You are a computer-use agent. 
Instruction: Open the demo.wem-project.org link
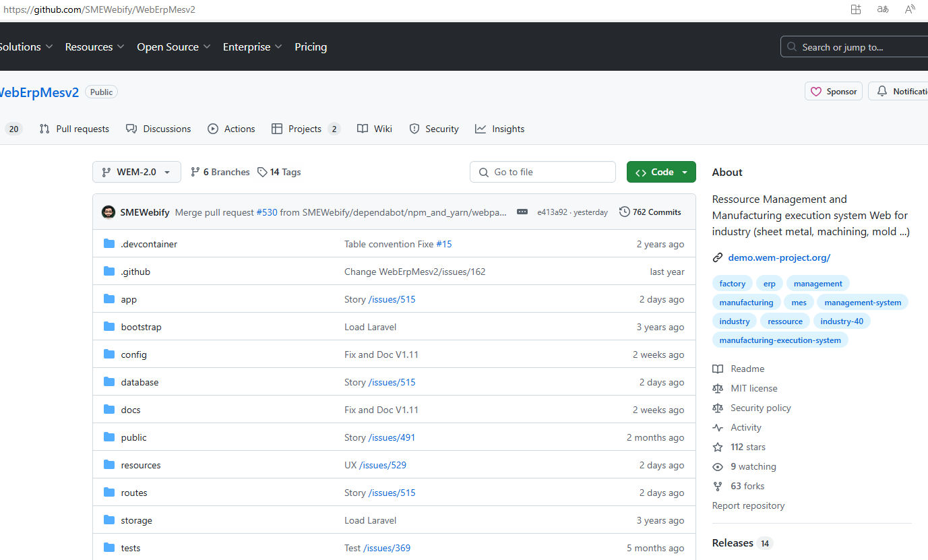[779, 257]
